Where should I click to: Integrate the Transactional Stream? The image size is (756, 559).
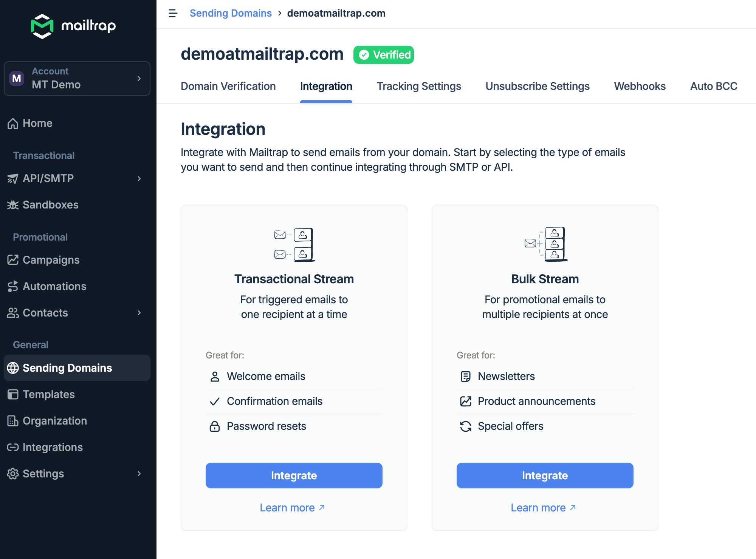click(294, 476)
